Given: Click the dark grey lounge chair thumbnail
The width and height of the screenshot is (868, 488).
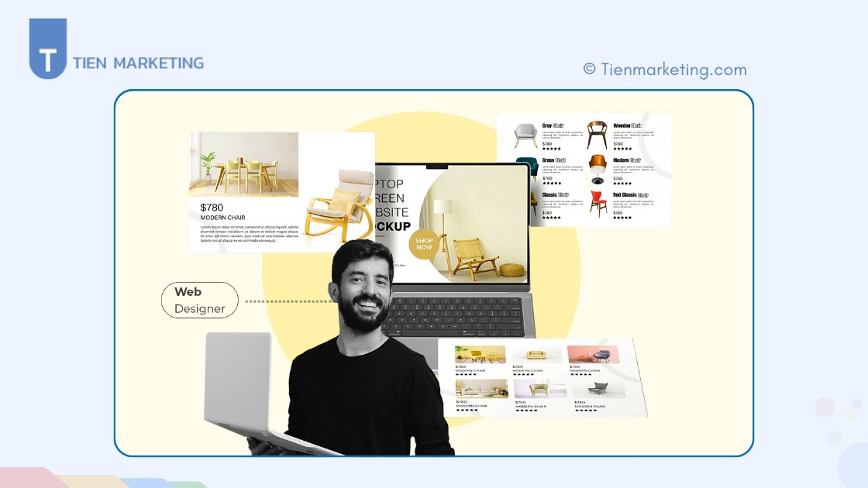Looking at the screenshot, I should 597,388.
